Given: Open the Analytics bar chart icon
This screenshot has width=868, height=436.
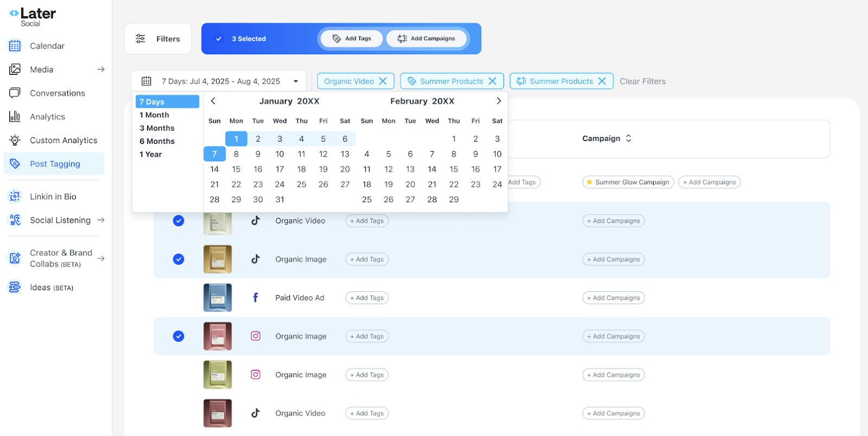Looking at the screenshot, I should click(15, 117).
